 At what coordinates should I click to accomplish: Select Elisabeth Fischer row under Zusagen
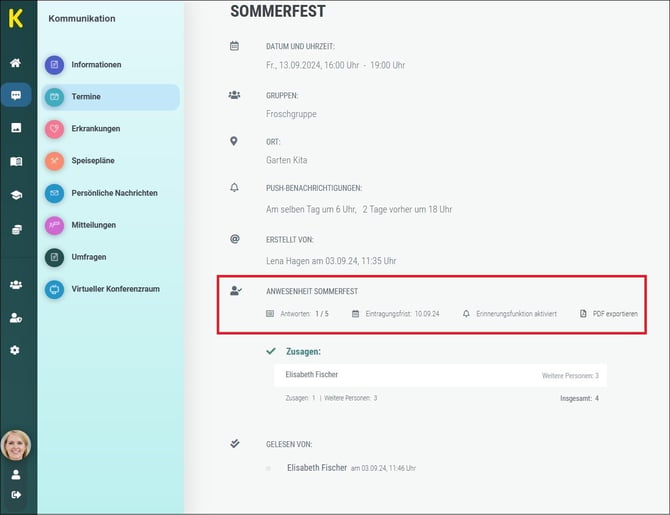coord(440,375)
